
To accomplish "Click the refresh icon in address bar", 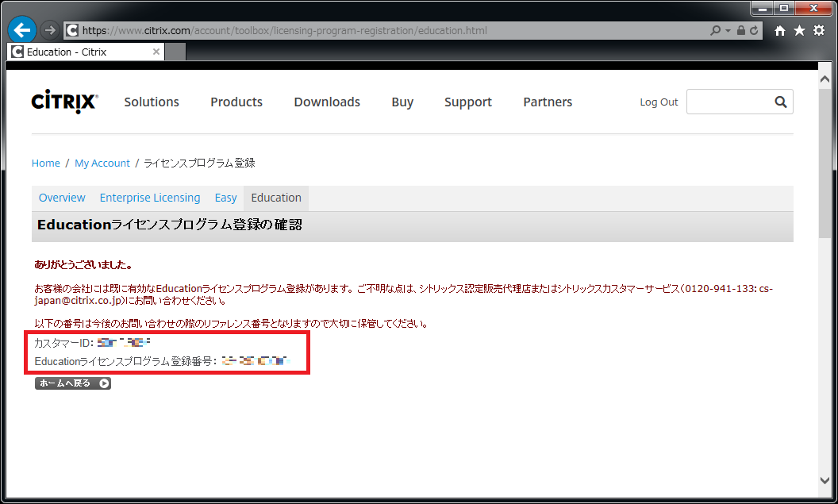I will (x=753, y=31).
